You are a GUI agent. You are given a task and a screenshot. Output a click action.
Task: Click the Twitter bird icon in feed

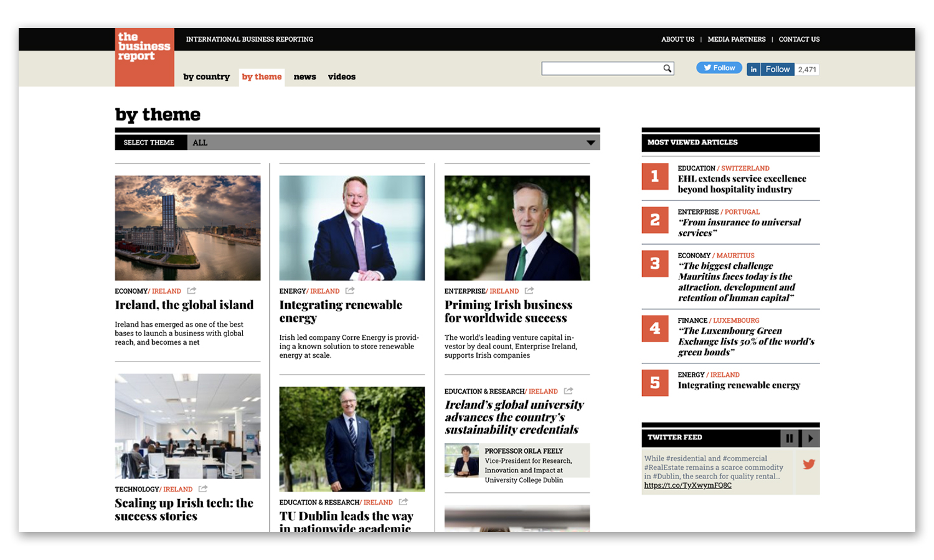pos(808,464)
